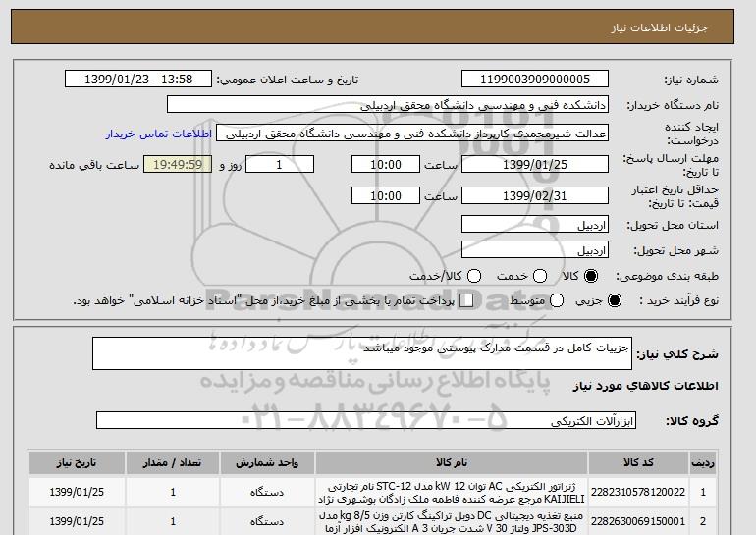
Task: Click the public announcement date field 1399/01/23 - 13:58
Action: coord(138,80)
